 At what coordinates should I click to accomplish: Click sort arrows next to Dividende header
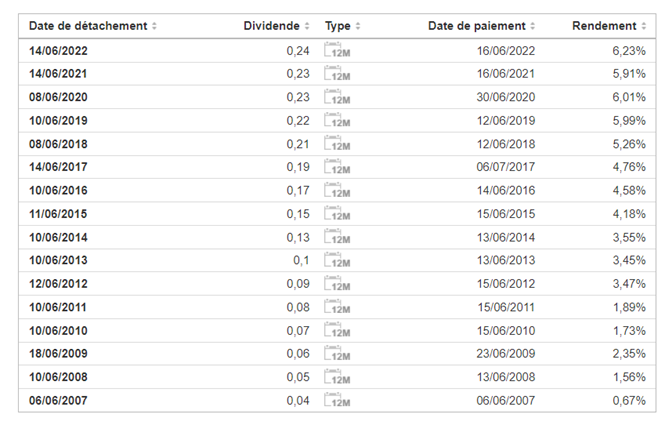(x=307, y=26)
